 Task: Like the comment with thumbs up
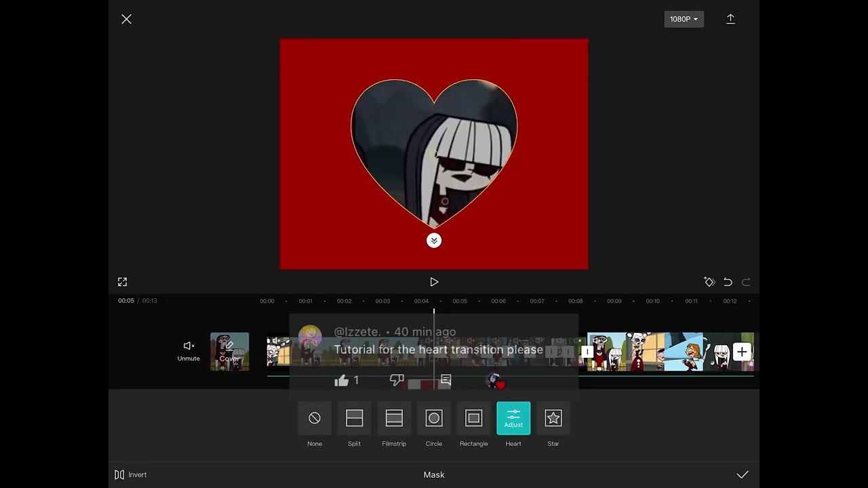(x=341, y=381)
